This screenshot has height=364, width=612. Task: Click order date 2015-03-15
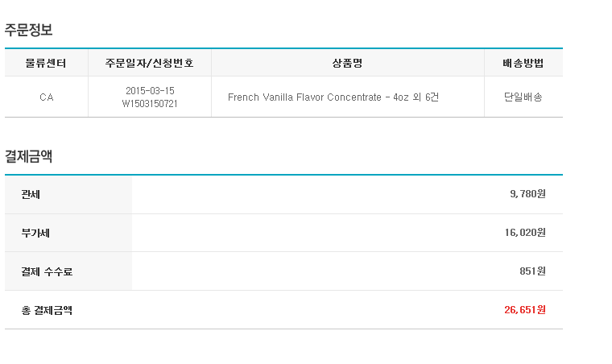tap(150, 90)
